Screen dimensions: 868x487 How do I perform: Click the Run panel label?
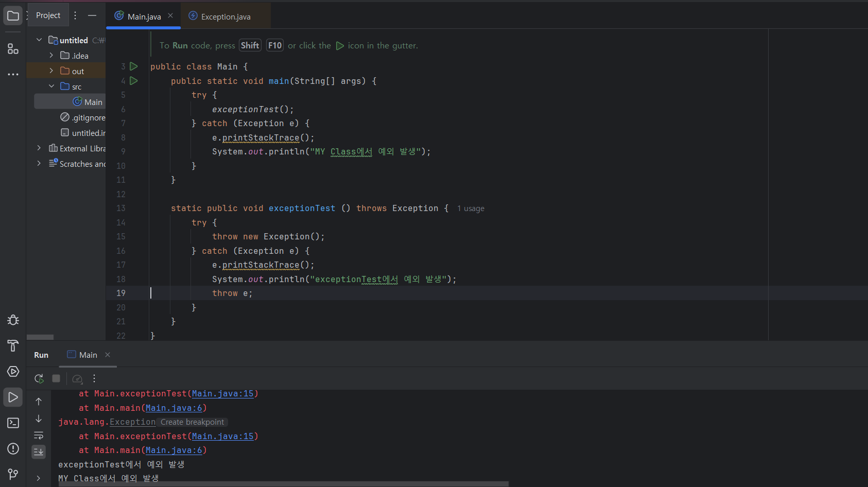tap(41, 355)
